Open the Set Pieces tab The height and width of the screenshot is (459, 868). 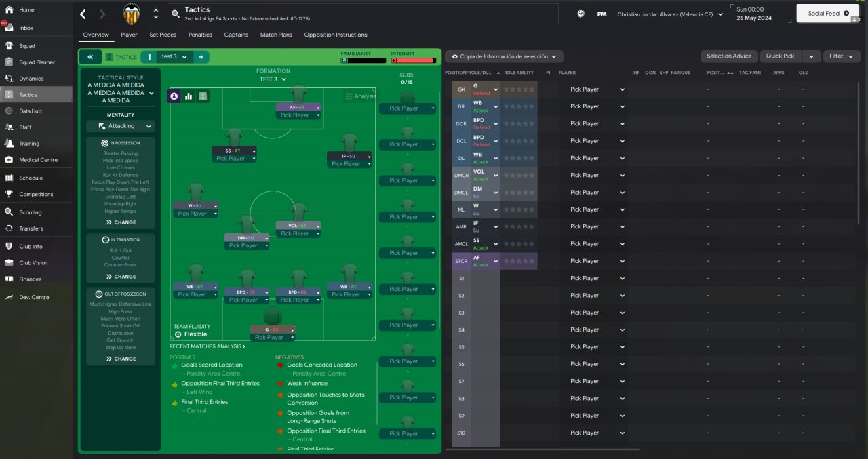click(163, 35)
